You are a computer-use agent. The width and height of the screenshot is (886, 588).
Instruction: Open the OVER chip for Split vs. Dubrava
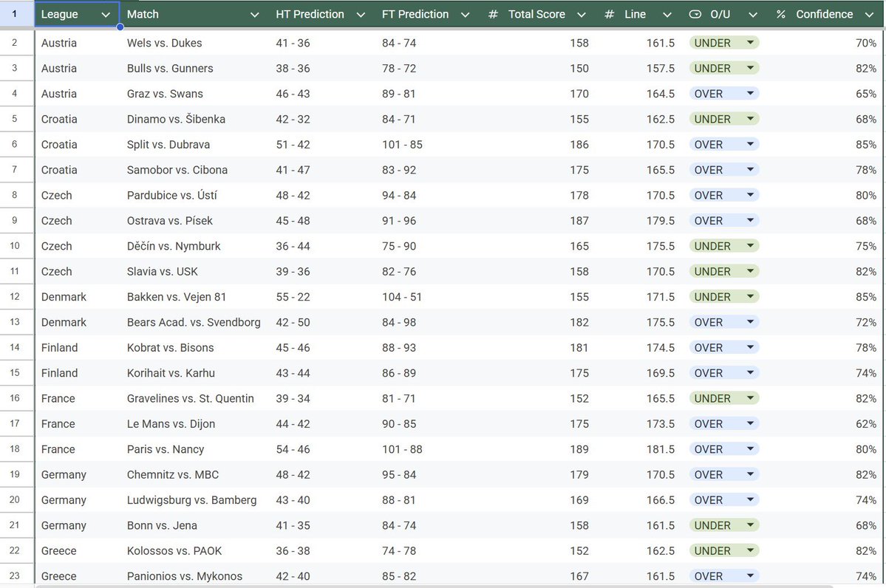point(724,145)
